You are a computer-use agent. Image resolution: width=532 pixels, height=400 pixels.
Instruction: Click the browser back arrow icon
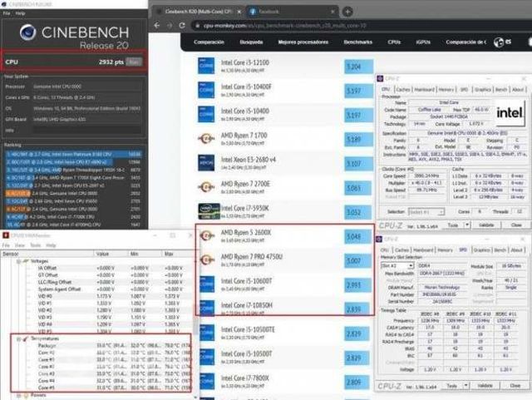tap(158, 25)
